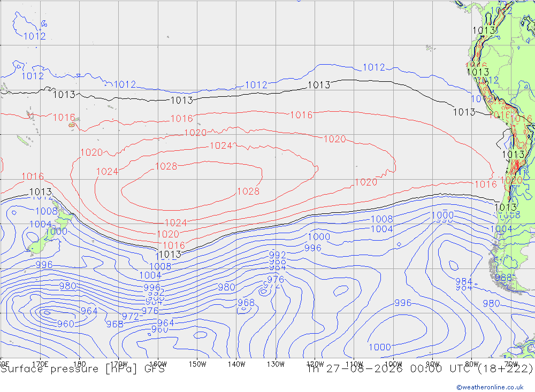Click the 972 label at the map's bottom left
Image resolution: width=535 pixels, height=392 pixels.
(x=131, y=317)
